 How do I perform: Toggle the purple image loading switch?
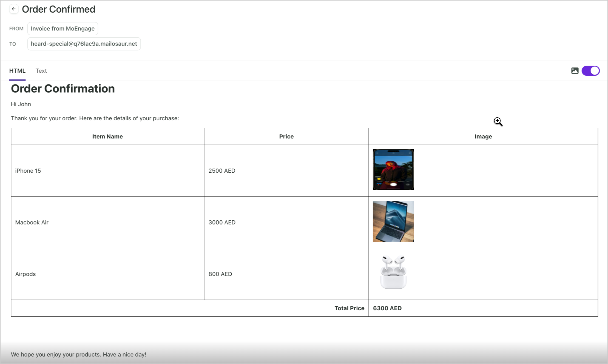tap(590, 71)
